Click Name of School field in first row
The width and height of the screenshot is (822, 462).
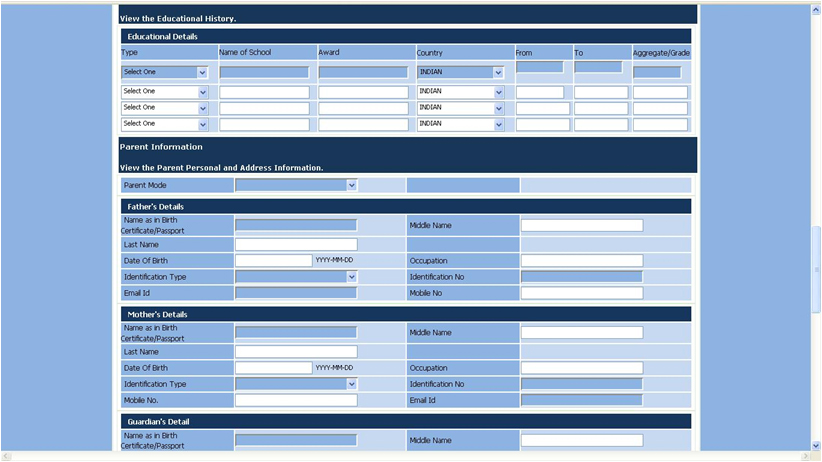pyautogui.click(x=264, y=72)
